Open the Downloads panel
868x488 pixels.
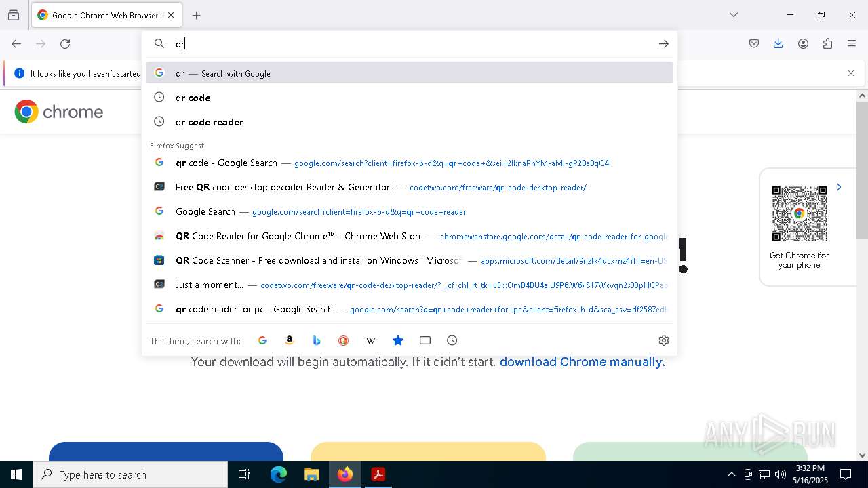pos(778,44)
